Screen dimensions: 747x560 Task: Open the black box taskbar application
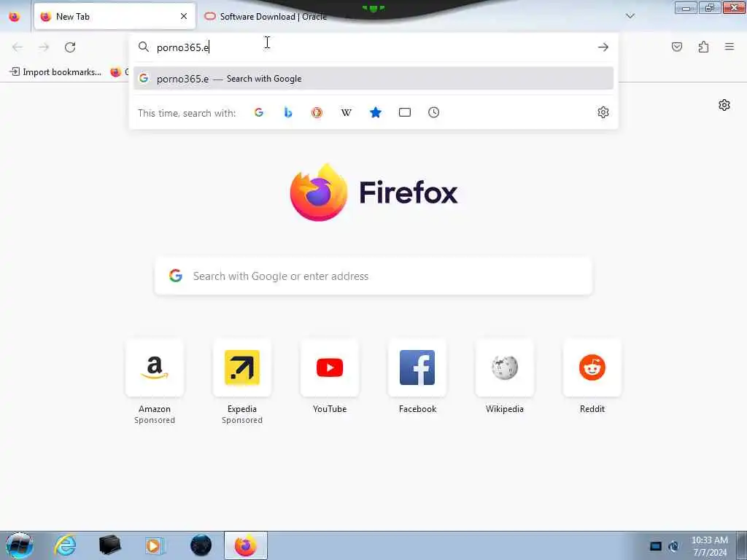pos(109,545)
